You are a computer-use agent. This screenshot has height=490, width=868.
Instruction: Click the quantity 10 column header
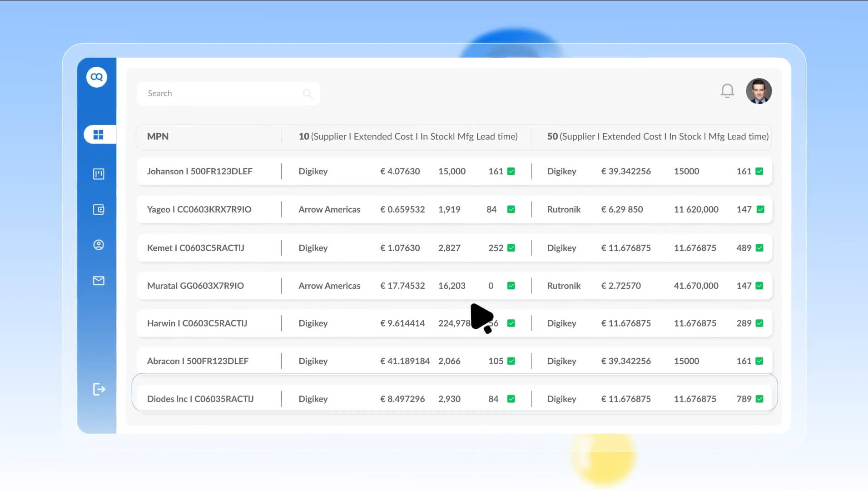[x=407, y=136]
